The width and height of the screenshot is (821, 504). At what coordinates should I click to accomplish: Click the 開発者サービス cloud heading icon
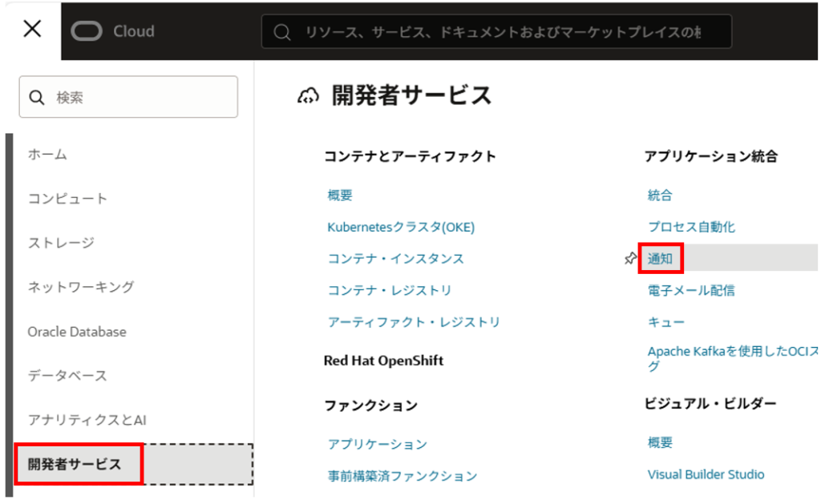(307, 97)
